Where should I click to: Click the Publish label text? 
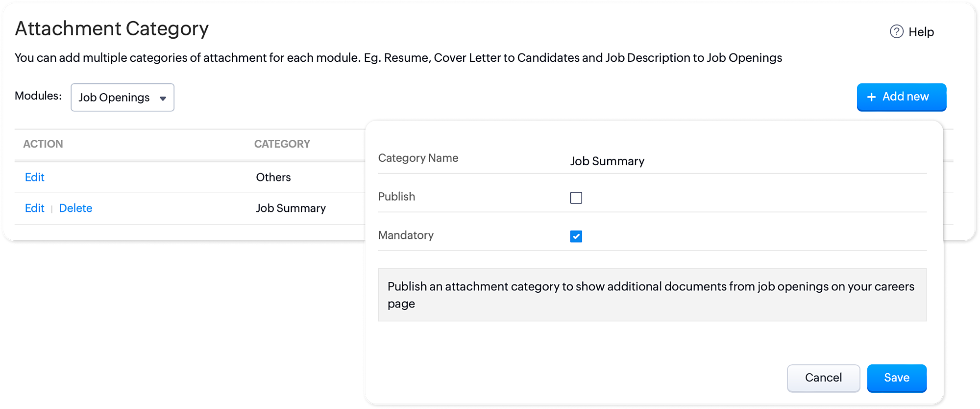[x=396, y=197]
